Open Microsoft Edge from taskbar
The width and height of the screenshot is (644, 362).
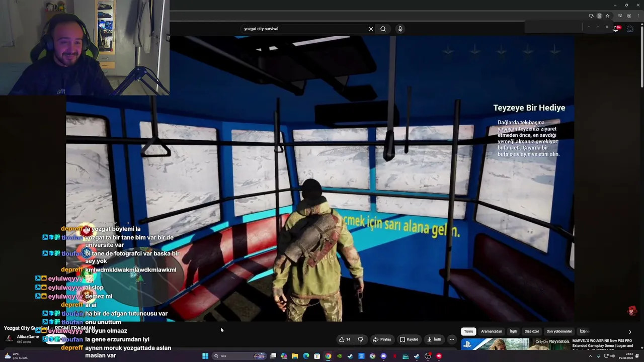pyautogui.click(x=306, y=356)
